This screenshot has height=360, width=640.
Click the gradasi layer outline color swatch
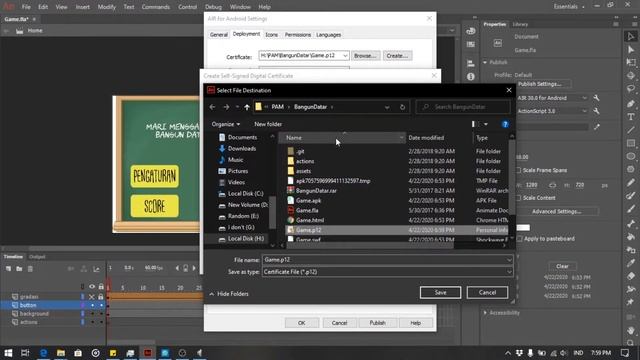(x=82, y=297)
